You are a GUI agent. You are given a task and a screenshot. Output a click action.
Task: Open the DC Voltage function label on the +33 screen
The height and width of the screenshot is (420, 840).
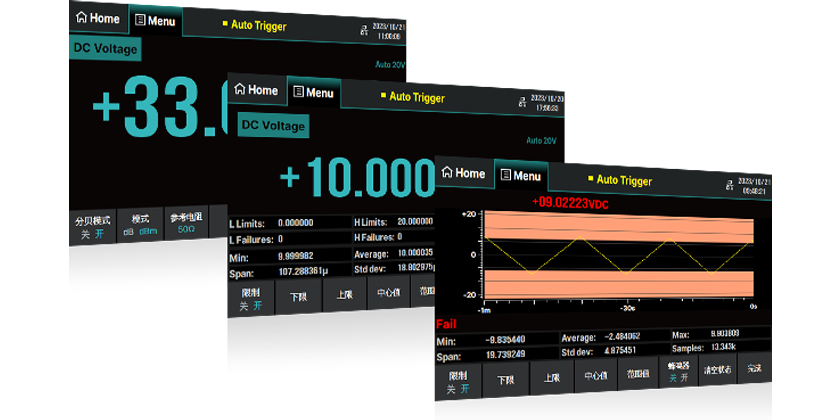[x=104, y=47]
